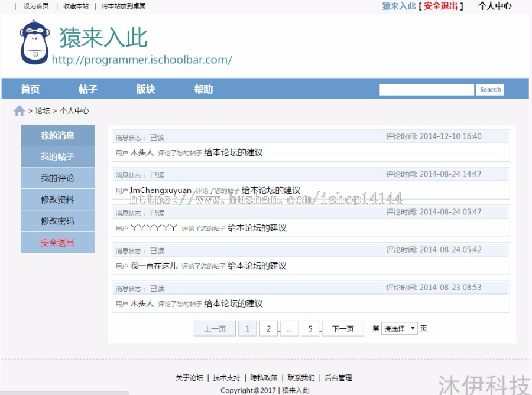Screen dimensions: 532x395
Task: Click 安全退出 in the sidebar
Action: 57,243
